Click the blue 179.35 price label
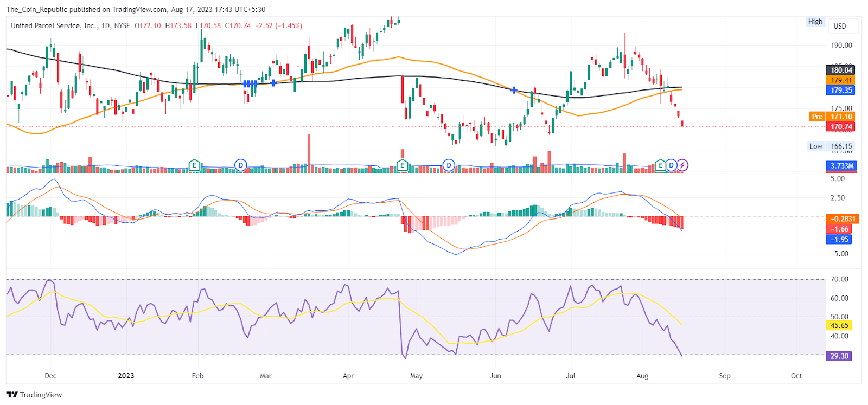 (841, 91)
